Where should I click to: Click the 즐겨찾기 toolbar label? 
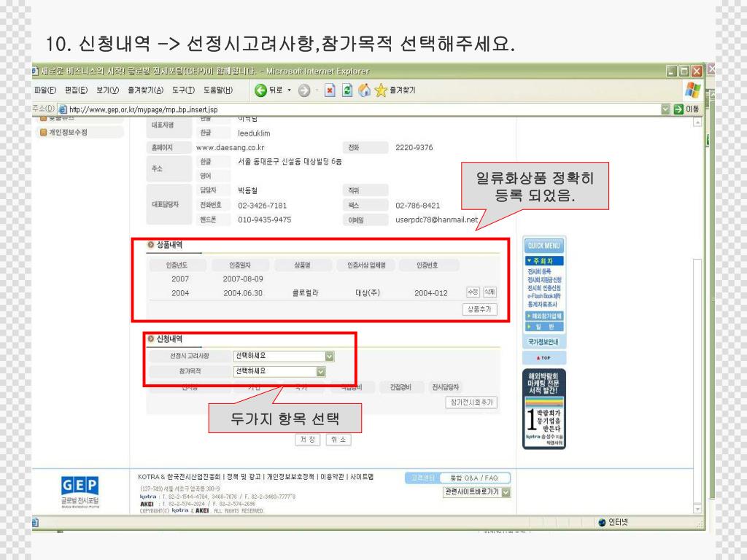pos(403,90)
